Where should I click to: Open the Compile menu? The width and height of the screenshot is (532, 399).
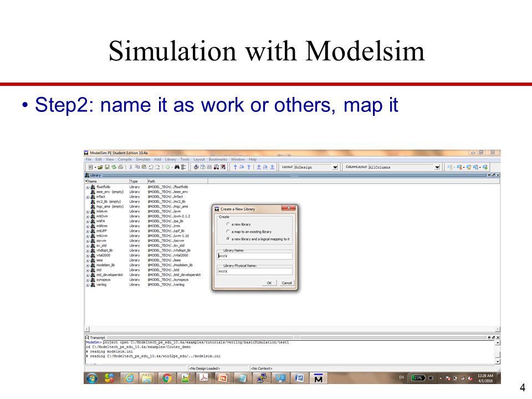click(x=125, y=159)
